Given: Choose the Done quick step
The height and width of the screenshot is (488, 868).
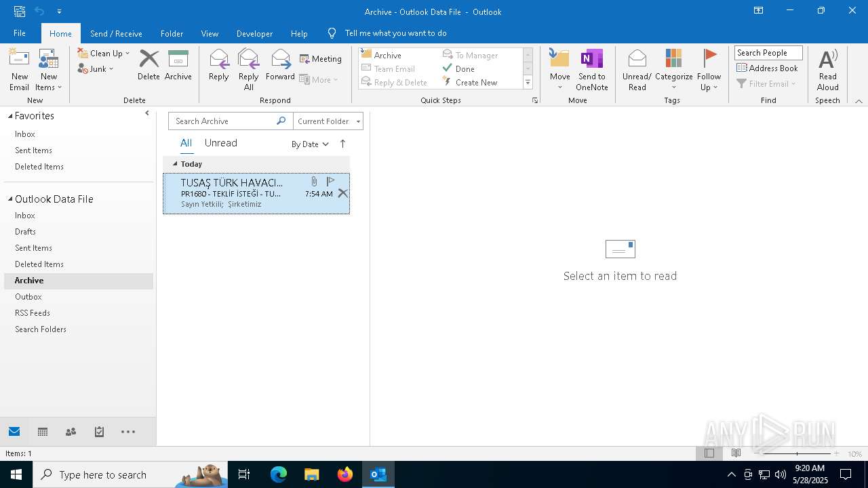Looking at the screenshot, I should coord(458,68).
